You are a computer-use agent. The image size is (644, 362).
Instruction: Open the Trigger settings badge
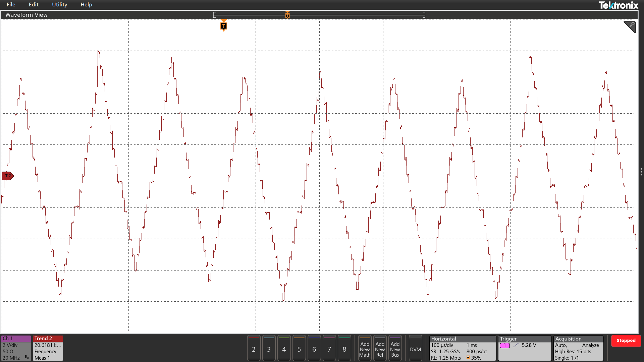coord(524,348)
